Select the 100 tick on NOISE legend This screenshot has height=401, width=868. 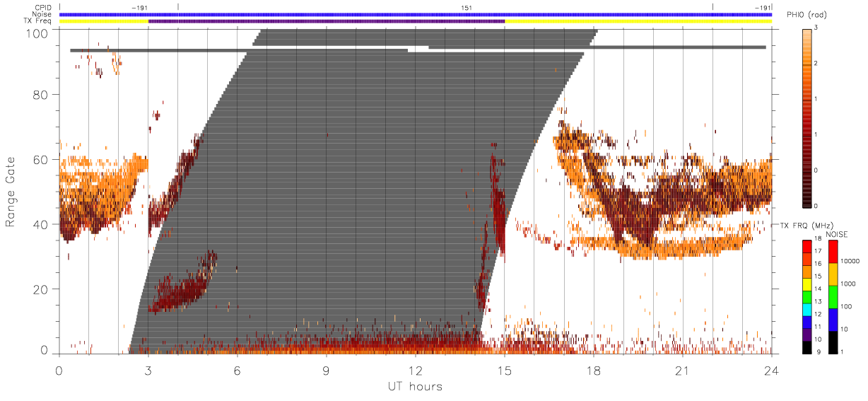click(846, 306)
